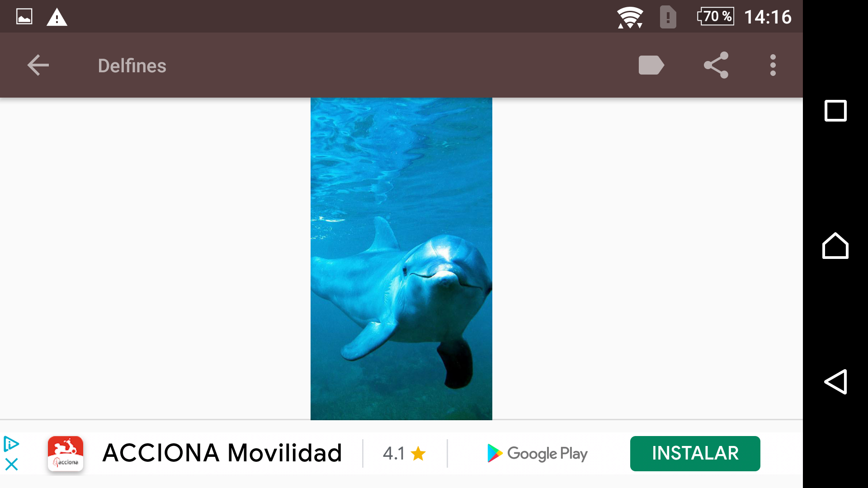The width and height of the screenshot is (868, 488).
Task: Tap the AdChoices triangle icon
Action: click(11, 444)
